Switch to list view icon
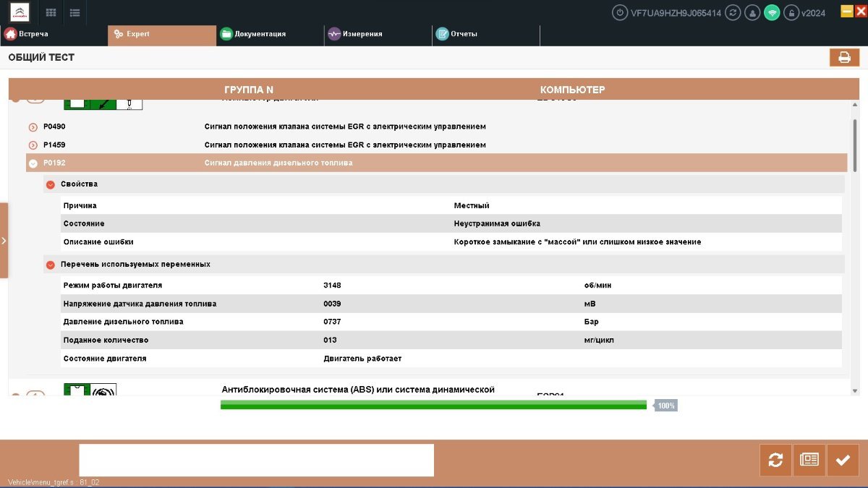The height and width of the screenshot is (488, 868). click(75, 12)
